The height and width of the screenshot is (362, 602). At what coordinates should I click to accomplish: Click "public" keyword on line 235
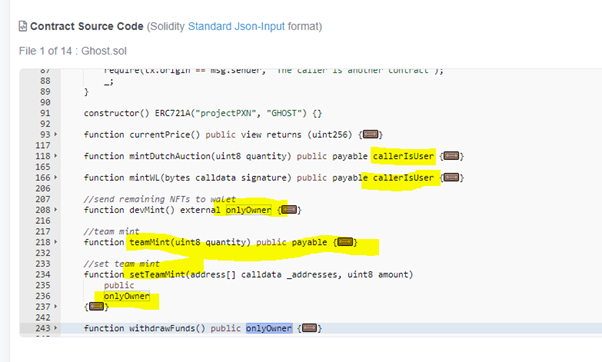119,285
